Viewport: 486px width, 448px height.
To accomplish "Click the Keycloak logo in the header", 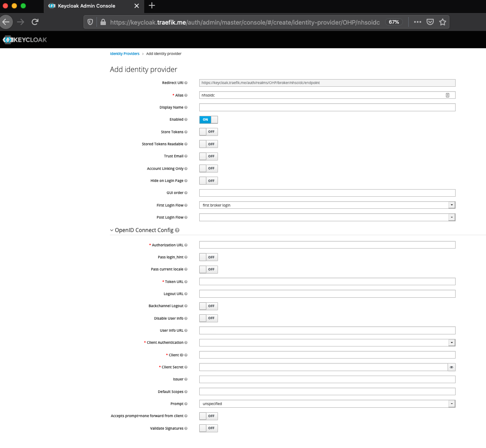I will tap(25, 39).
